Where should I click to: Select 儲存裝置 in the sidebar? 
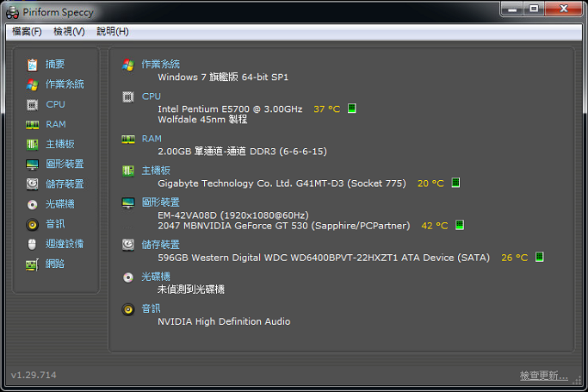(x=65, y=184)
